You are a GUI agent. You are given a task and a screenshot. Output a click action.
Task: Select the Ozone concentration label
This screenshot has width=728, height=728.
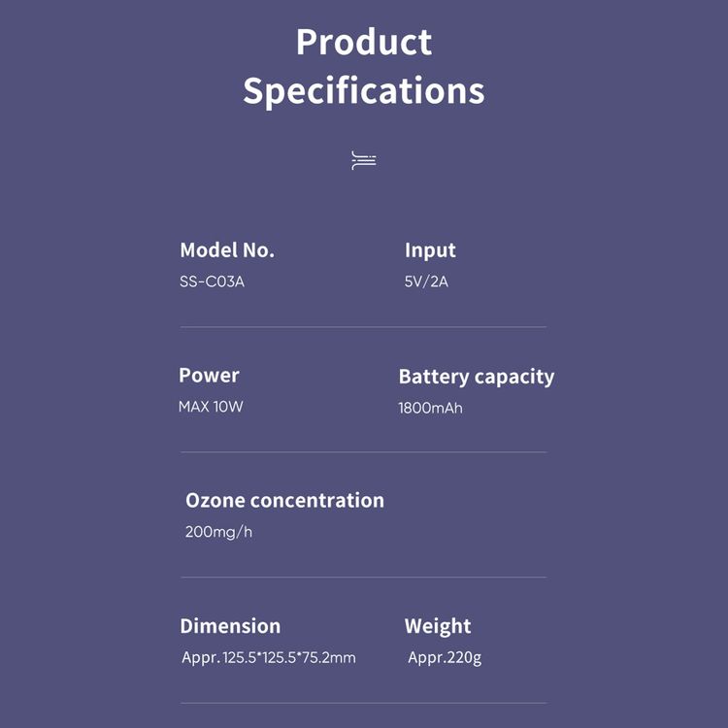pos(284,501)
